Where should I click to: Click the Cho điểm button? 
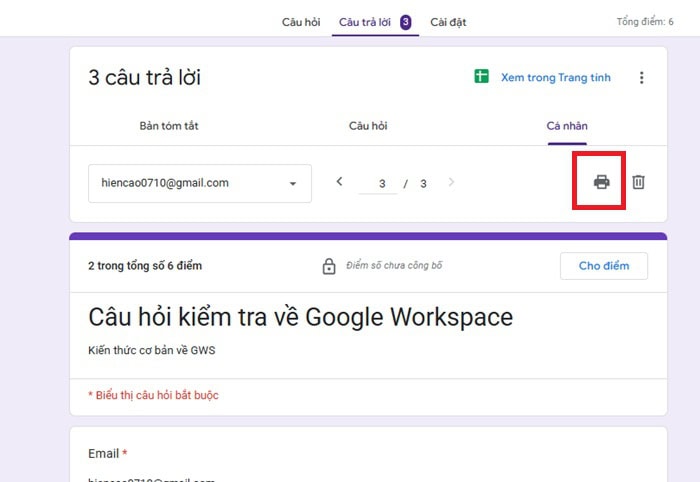click(x=603, y=266)
